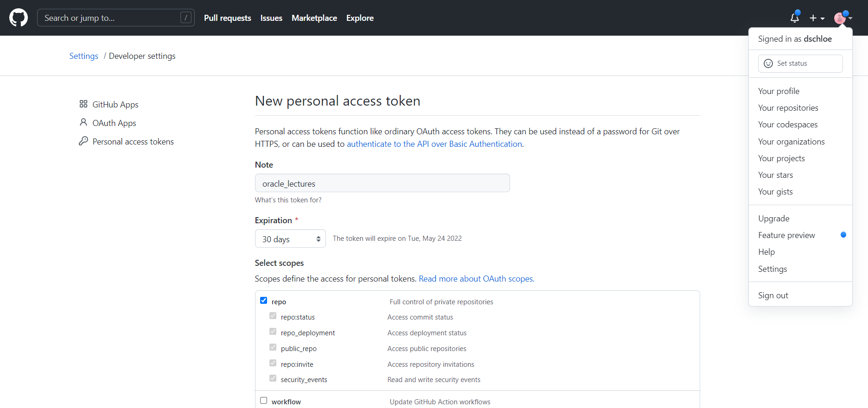Toggle the repo_deployment checkbox

(x=273, y=332)
